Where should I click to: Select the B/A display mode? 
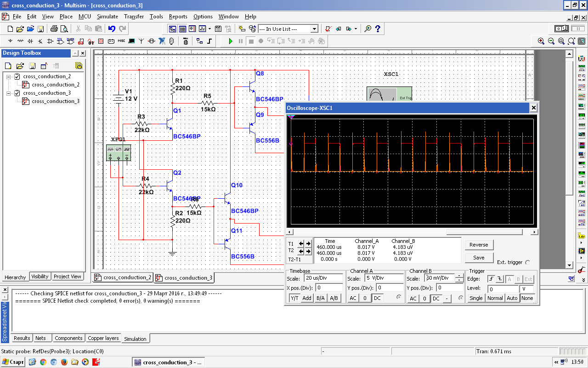(320, 298)
